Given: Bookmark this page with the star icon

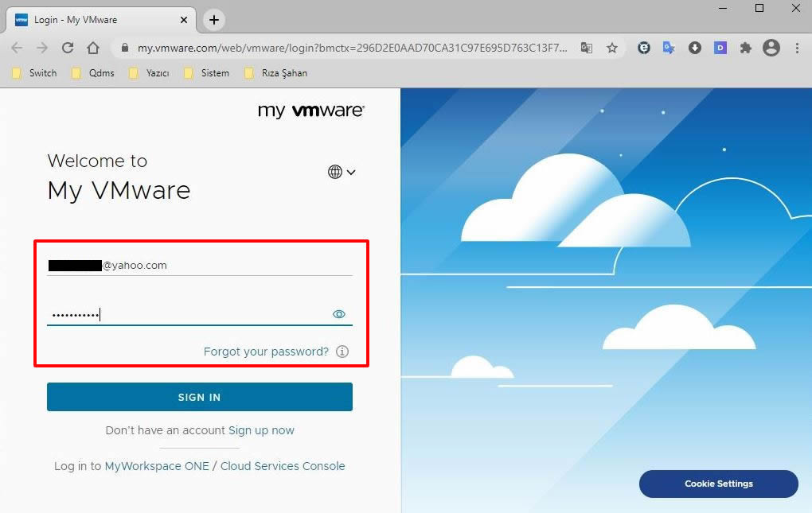Looking at the screenshot, I should (612, 48).
